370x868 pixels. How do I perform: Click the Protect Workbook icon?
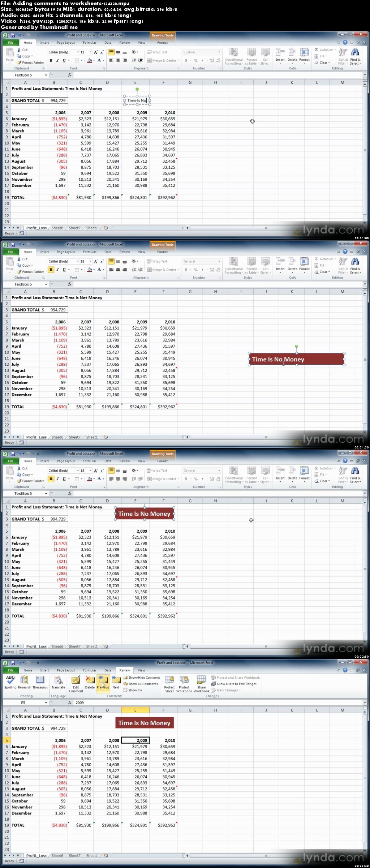click(x=184, y=684)
